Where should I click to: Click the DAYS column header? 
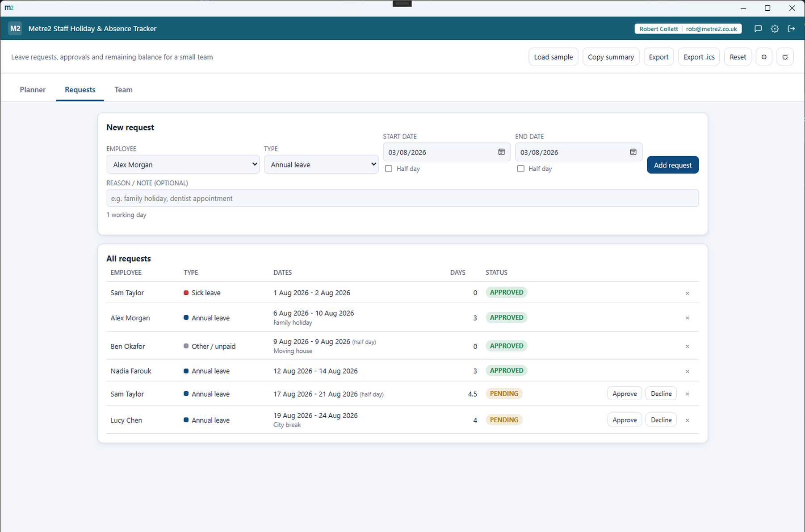click(x=457, y=272)
